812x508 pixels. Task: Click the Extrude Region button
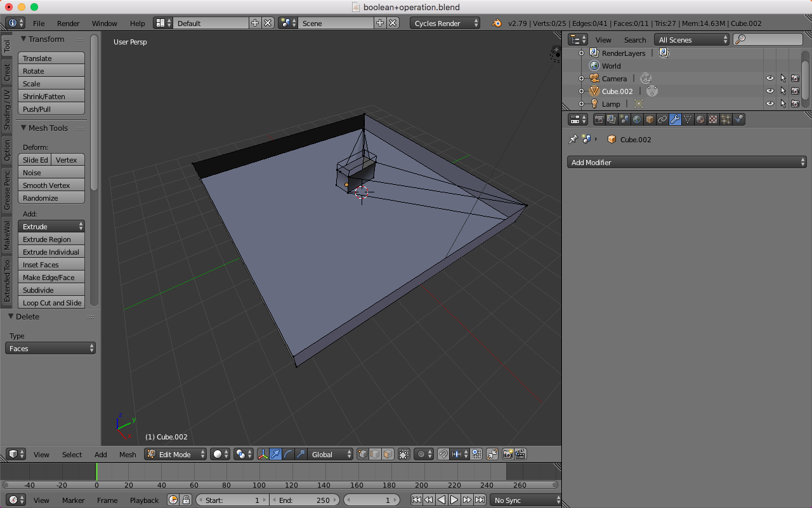(x=51, y=239)
